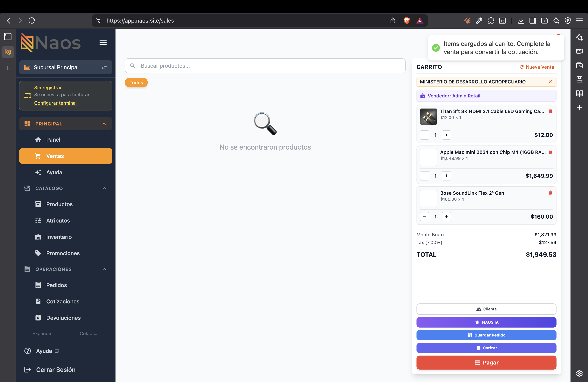Increase quantity of Apple Mac mini
Viewport: 588px width, 382px height.
coord(446,176)
